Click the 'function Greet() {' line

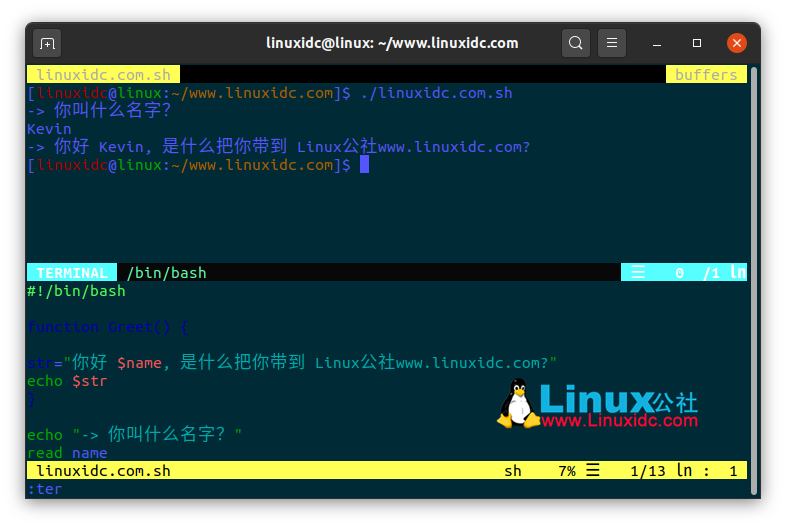(108, 327)
